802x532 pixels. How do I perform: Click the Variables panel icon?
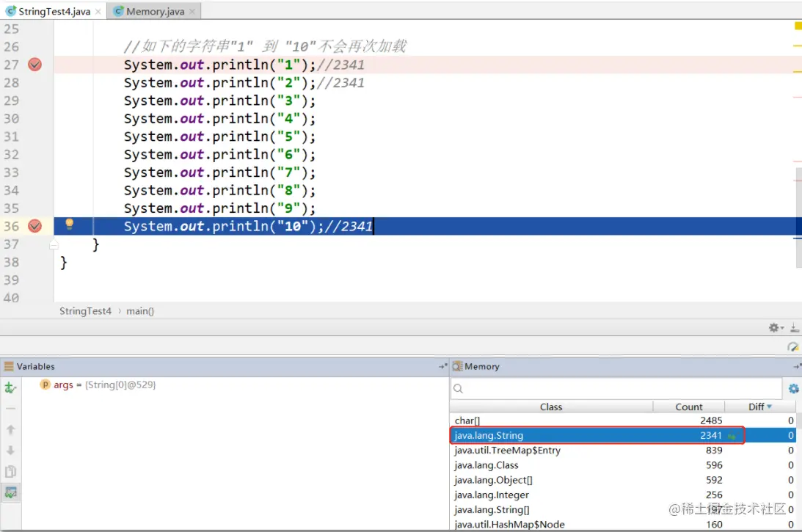click(10, 366)
